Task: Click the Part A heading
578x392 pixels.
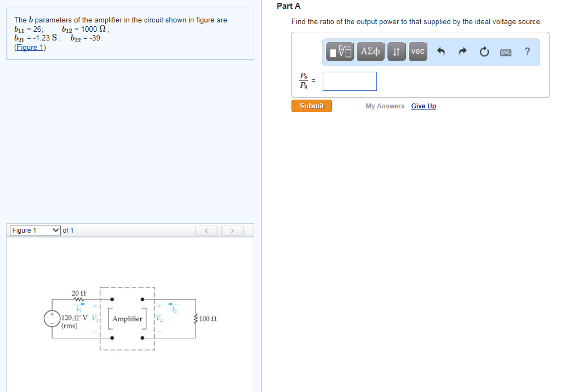Action: pyautogui.click(x=288, y=6)
